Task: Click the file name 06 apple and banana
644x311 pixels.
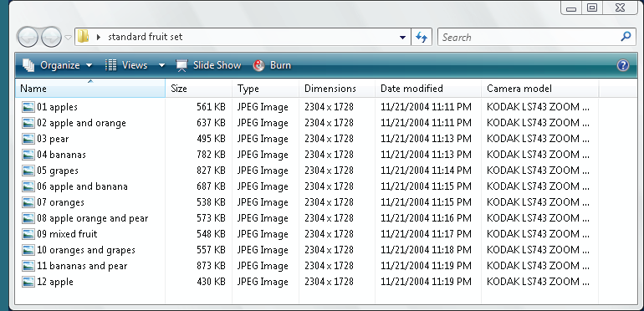Action: 82,186
